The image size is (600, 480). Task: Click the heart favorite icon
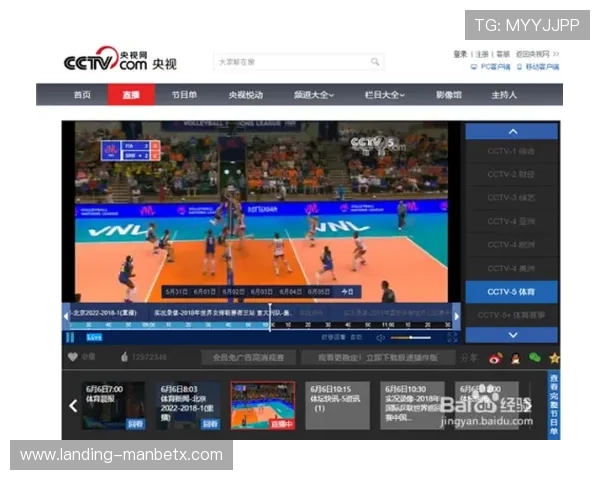coord(72,357)
